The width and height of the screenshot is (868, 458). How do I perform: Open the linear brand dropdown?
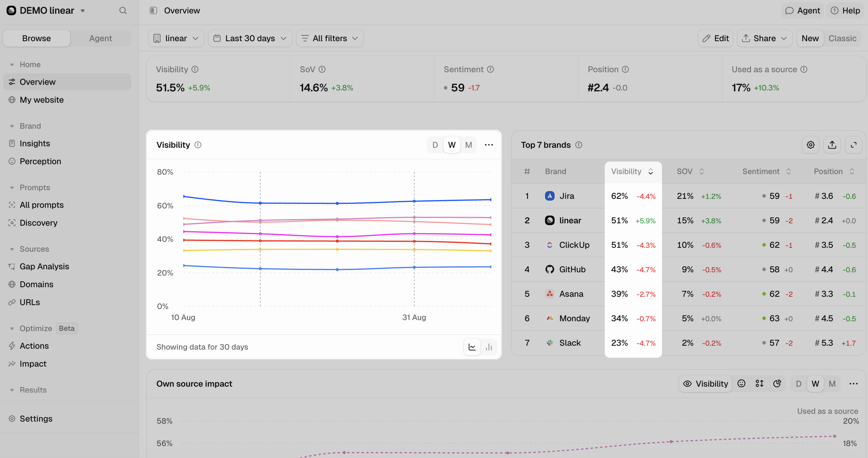[176, 38]
